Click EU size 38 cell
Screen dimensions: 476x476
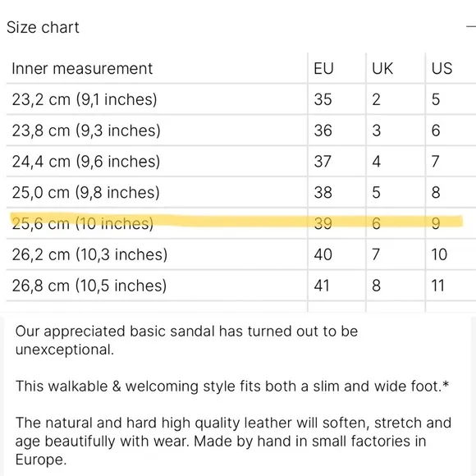(x=323, y=193)
